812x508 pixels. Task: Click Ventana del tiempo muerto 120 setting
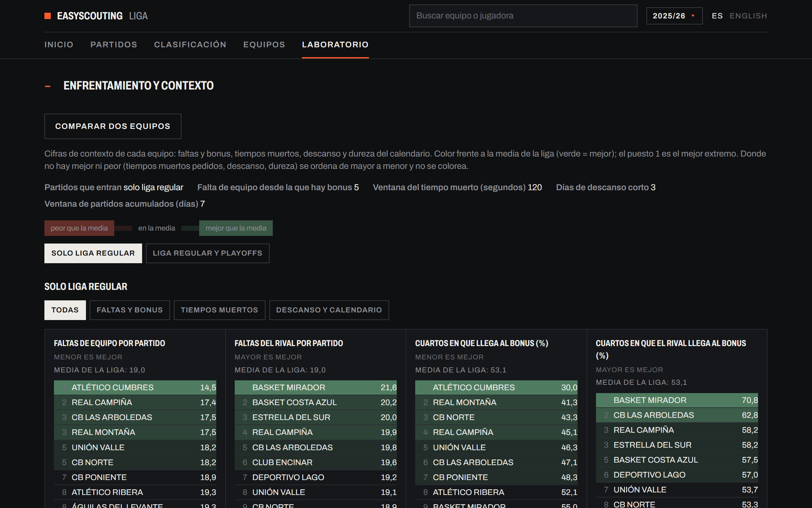pos(457,187)
